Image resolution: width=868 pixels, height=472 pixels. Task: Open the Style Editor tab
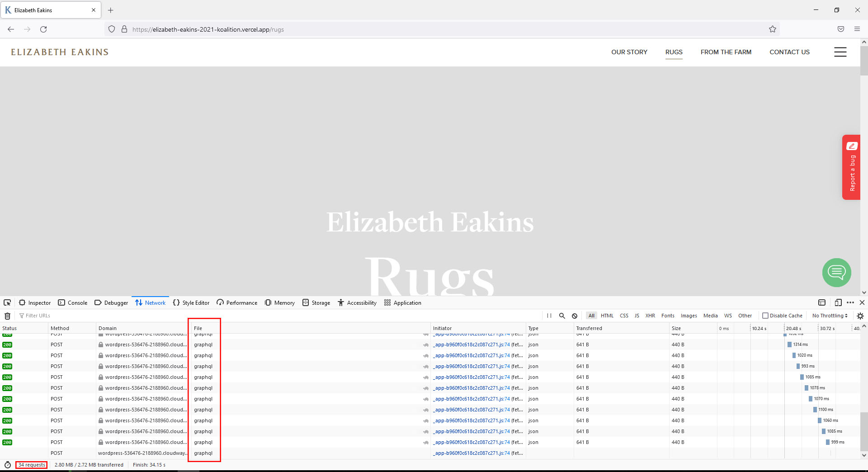pyautogui.click(x=191, y=302)
